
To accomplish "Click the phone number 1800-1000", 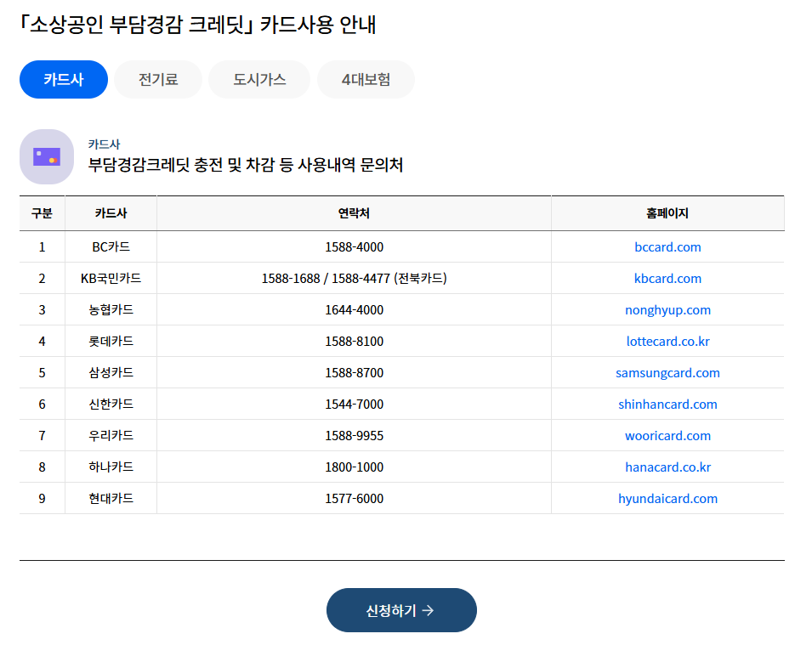I will coord(355,467).
